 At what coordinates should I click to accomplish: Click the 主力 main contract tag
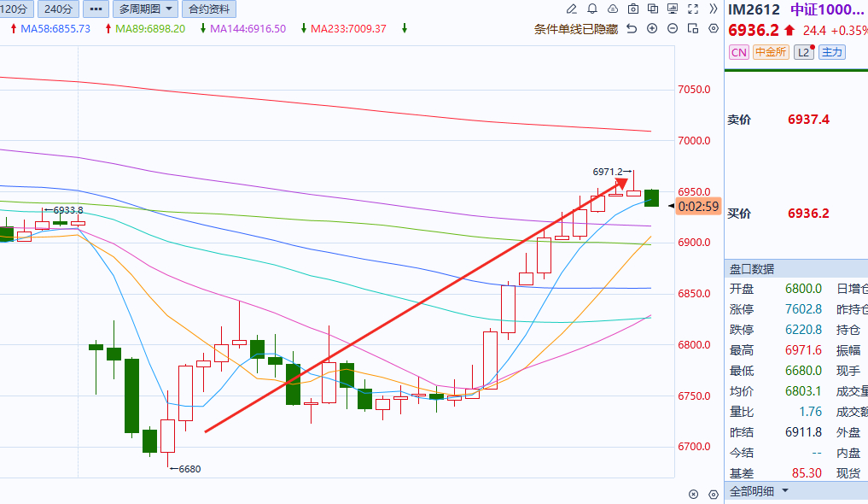[x=832, y=53]
